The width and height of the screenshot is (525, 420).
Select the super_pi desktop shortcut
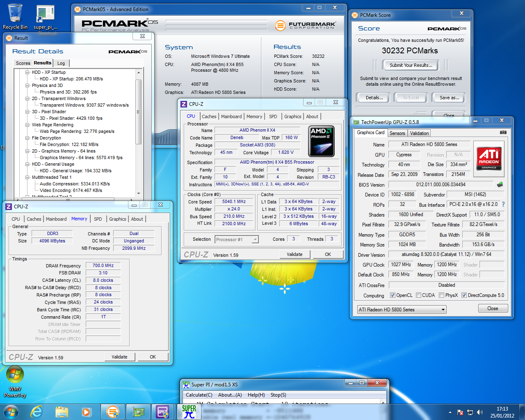click(46, 17)
